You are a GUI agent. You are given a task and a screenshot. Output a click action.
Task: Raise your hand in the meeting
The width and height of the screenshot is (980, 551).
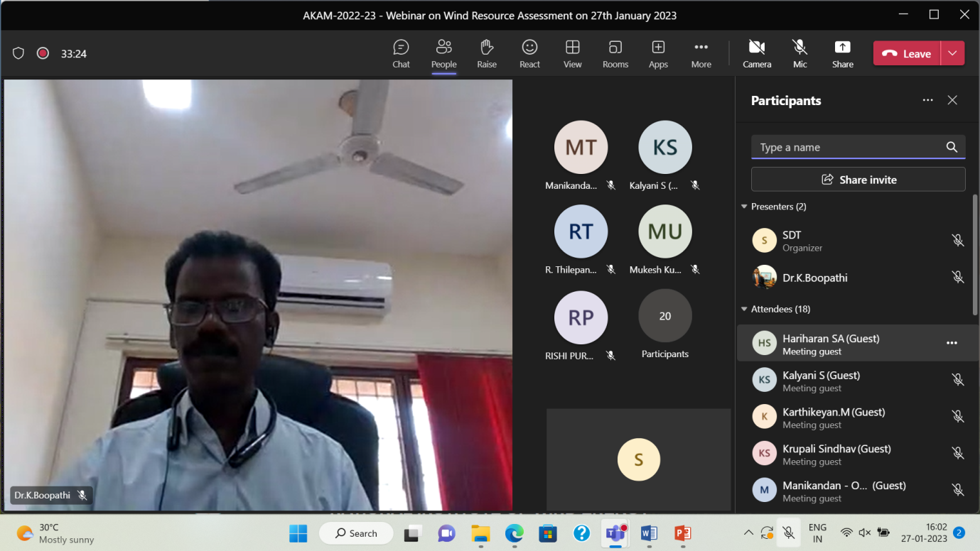[x=487, y=54]
